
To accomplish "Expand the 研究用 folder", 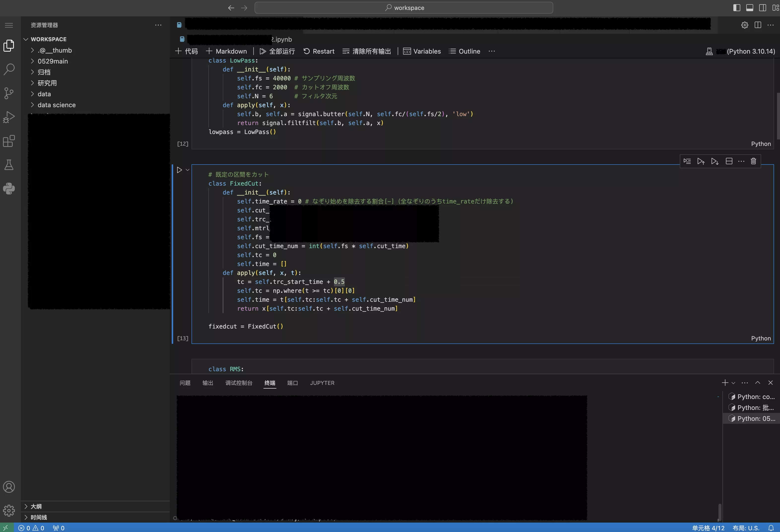I will click(x=95, y=83).
